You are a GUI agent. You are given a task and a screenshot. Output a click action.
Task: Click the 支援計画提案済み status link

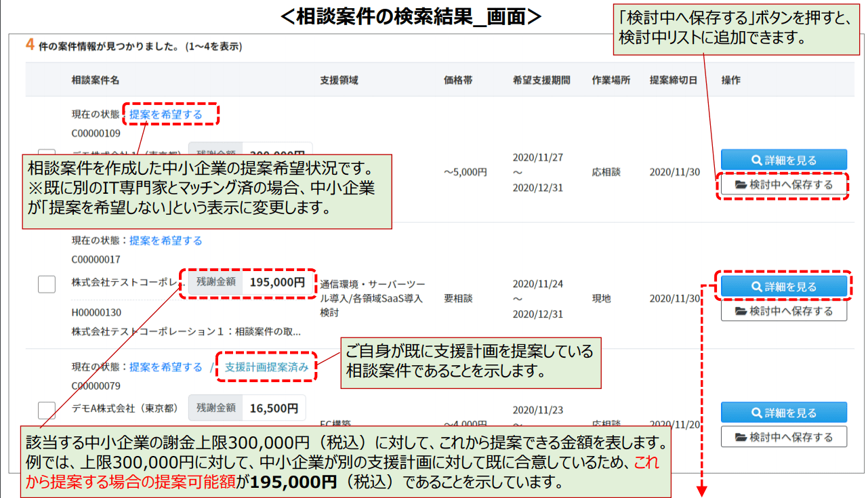tap(267, 367)
